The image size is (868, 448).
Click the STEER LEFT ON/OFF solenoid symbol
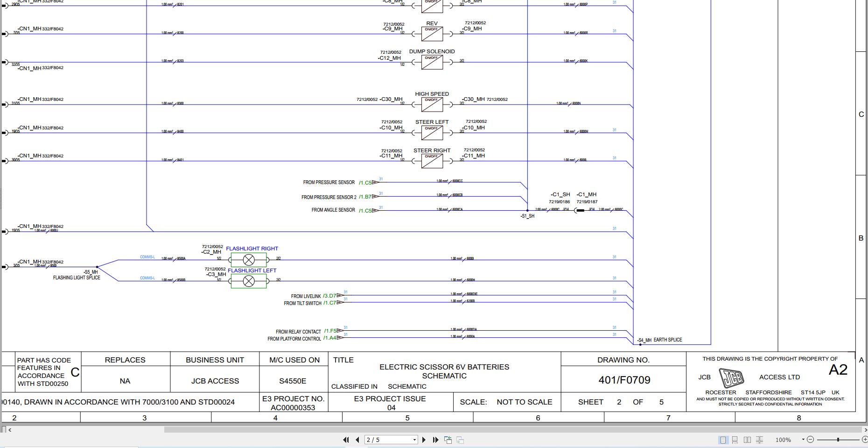[432, 133]
